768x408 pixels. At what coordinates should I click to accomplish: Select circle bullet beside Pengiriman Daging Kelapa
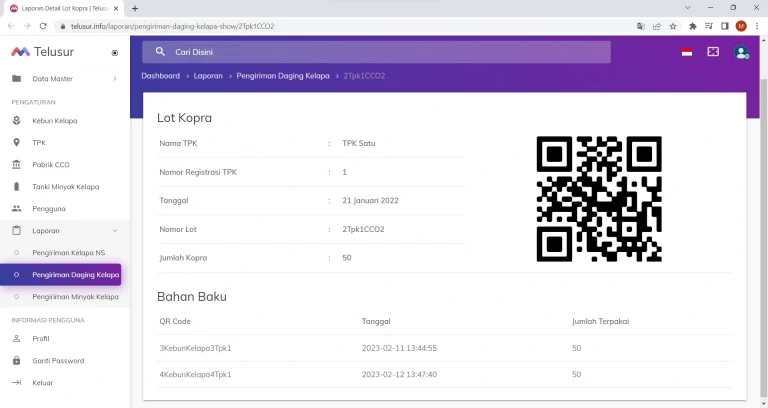16,275
